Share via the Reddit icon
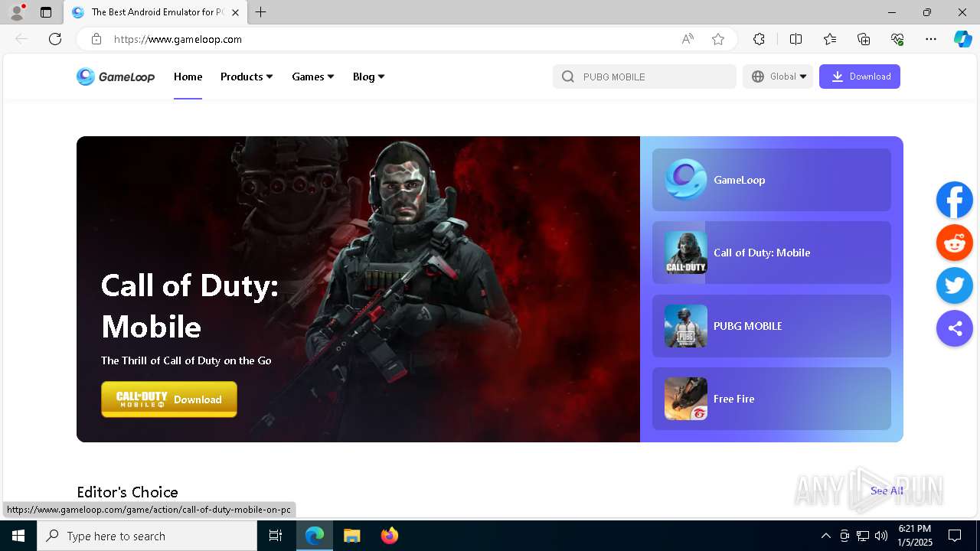This screenshot has width=980, height=551. pos(955,243)
